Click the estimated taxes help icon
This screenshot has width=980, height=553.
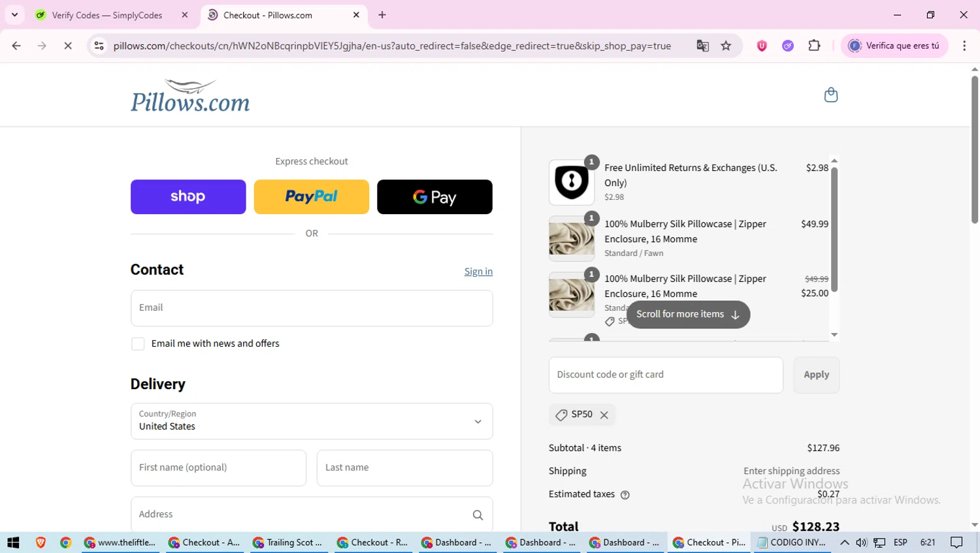coord(625,495)
